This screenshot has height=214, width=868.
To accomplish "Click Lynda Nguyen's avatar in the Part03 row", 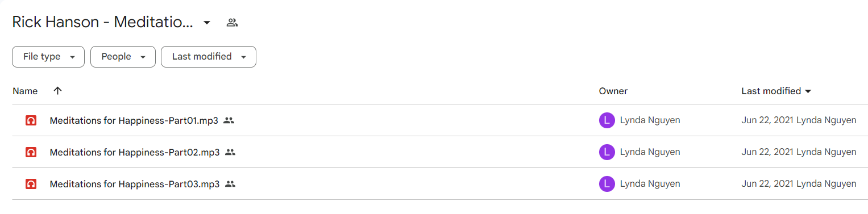I will click(607, 184).
